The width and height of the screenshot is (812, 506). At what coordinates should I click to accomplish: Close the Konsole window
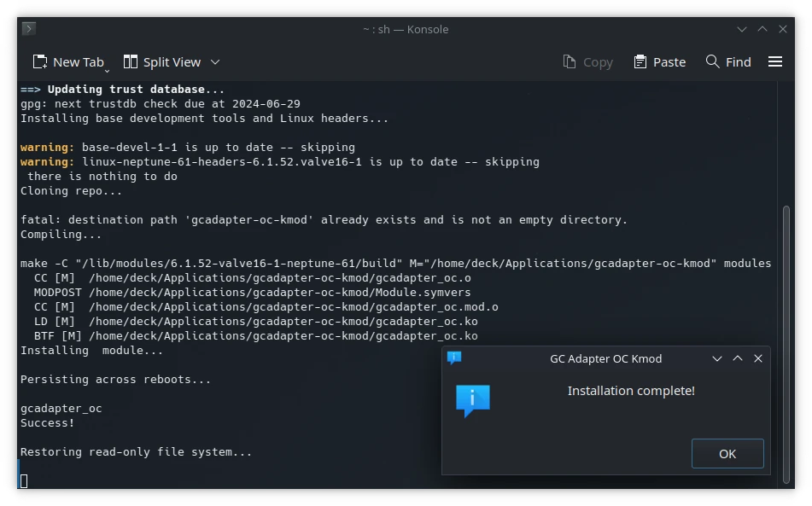click(x=783, y=30)
